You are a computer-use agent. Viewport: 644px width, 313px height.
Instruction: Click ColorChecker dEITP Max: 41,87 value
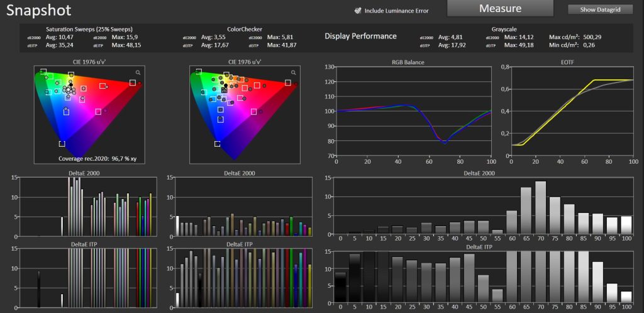coord(281,45)
